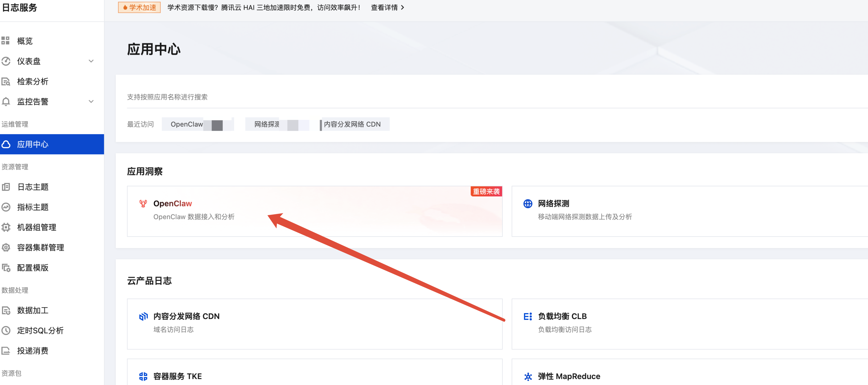
Task: Click the log search analysis icon
Action: tap(6, 81)
